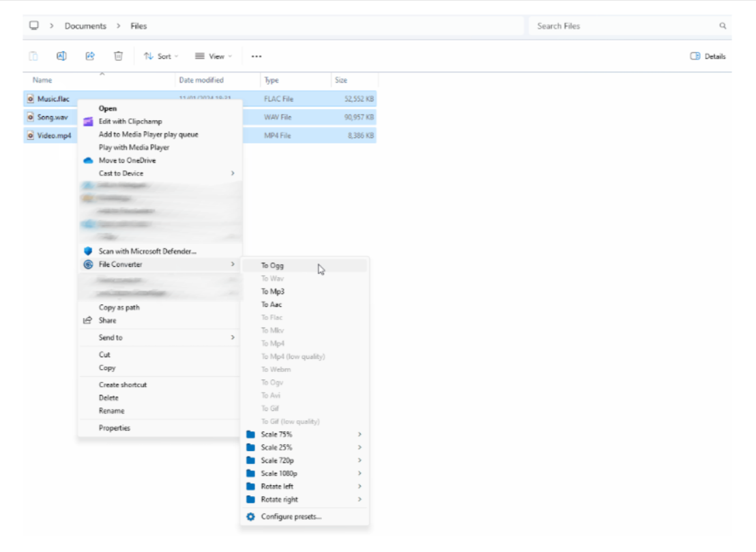Expand the Rotate left submenu arrow
Viewport: 756px width, 552px height.
point(360,486)
